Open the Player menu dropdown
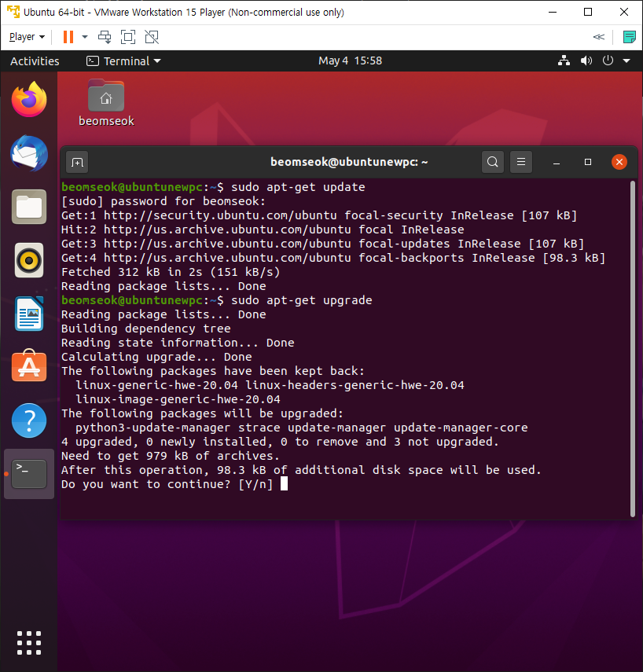The width and height of the screenshot is (643, 672). coord(27,37)
